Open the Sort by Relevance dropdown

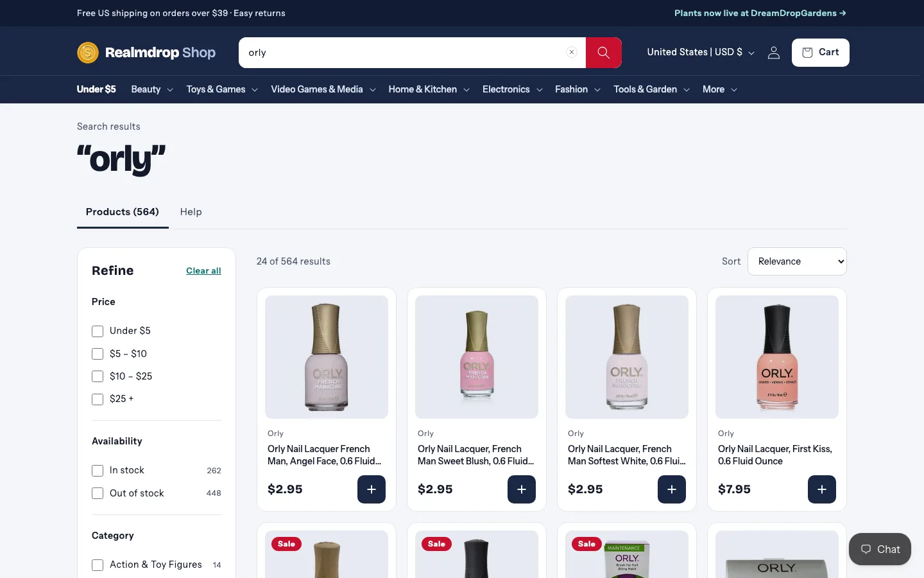tap(797, 261)
